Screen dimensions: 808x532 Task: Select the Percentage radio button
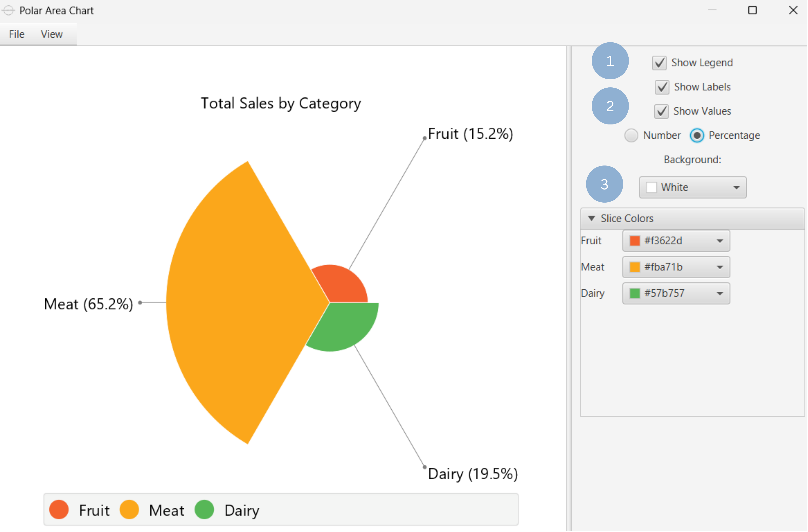pyautogui.click(x=697, y=135)
